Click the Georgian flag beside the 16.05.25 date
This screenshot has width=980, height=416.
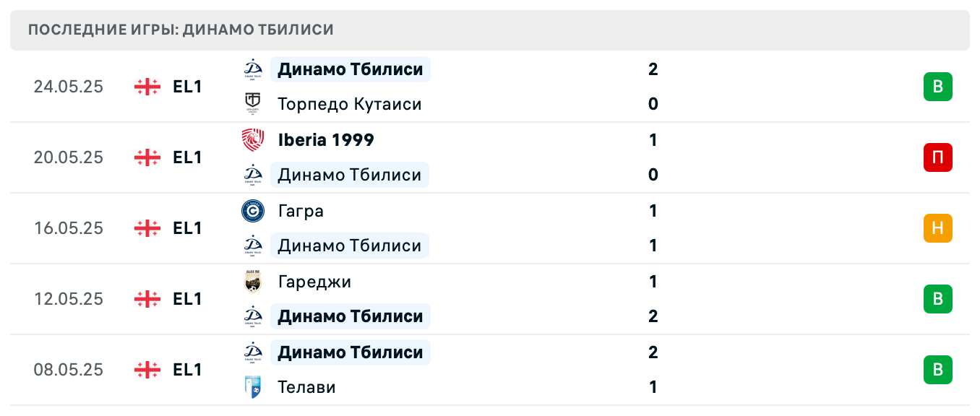coord(147,228)
